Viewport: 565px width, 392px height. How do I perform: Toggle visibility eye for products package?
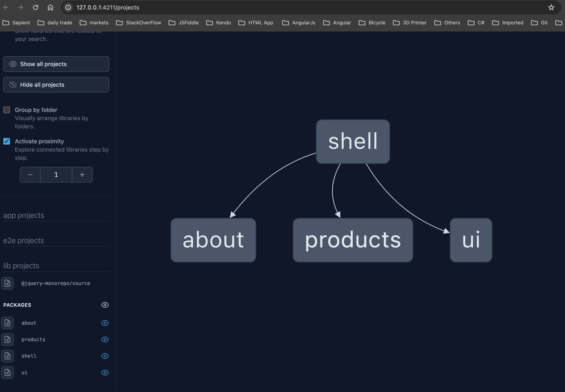pyautogui.click(x=105, y=340)
